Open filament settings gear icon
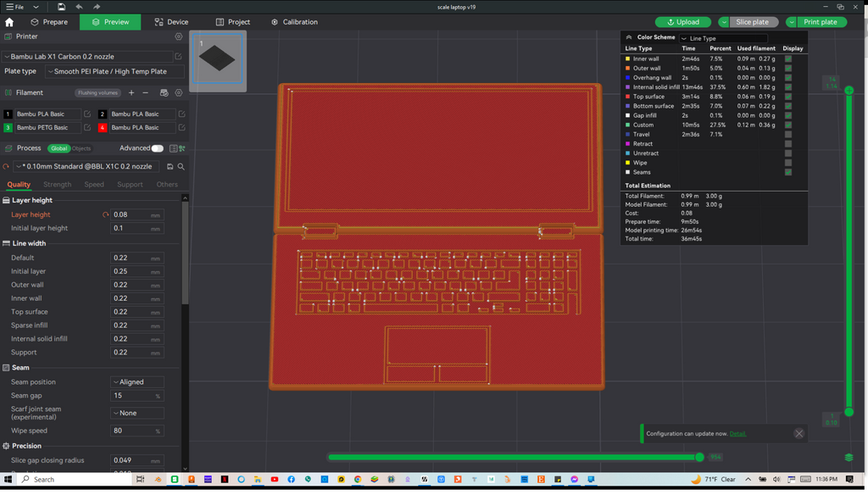 pos(178,93)
